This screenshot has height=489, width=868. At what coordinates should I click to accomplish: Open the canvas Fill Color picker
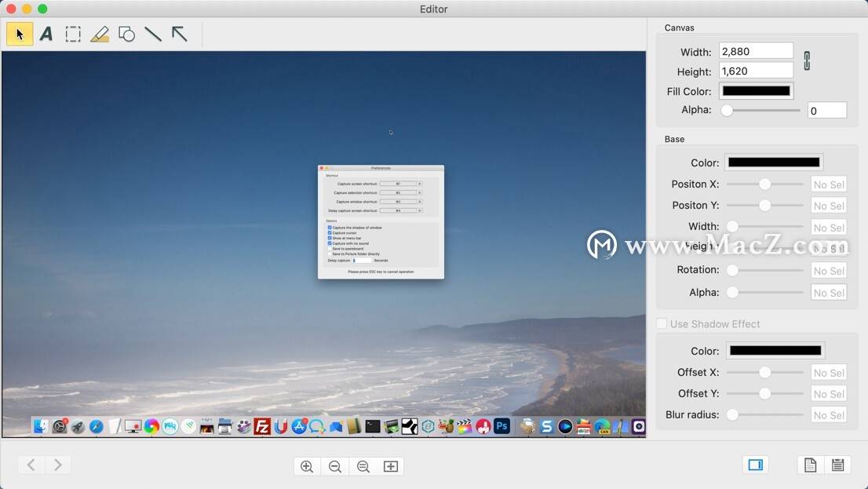pyautogui.click(x=756, y=91)
